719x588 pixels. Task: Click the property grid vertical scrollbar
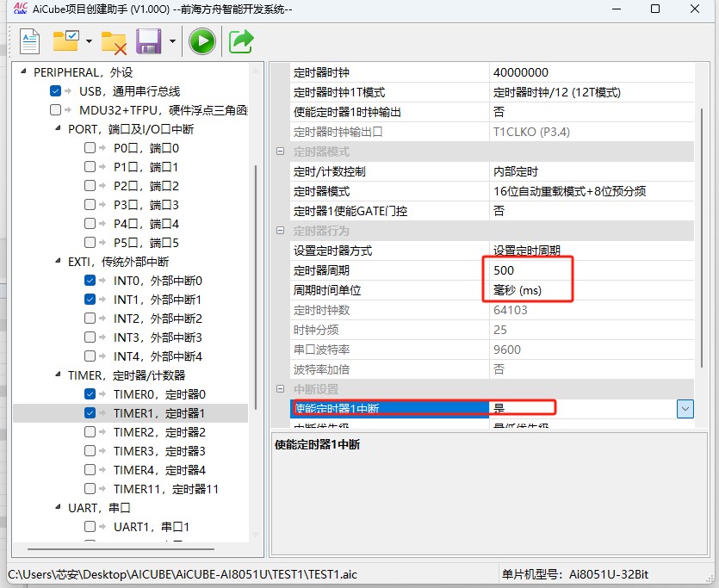click(x=701, y=238)
